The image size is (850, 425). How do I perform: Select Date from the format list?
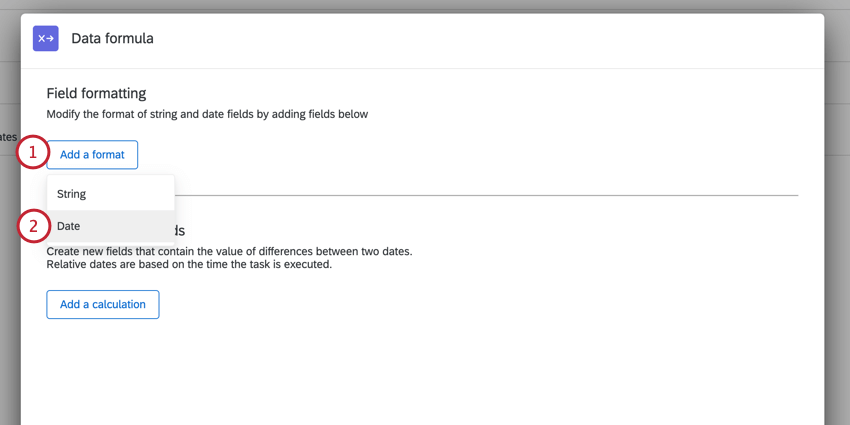[x=69, y=226]
